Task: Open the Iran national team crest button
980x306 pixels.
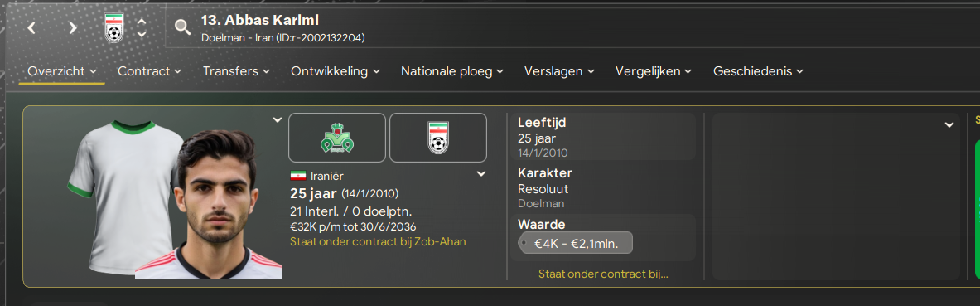Action: [x=438, y=138]
